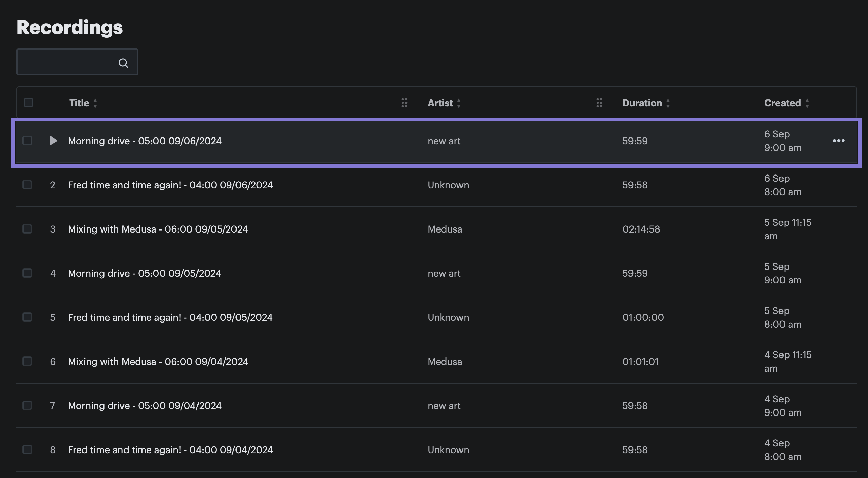Click duration 02:14:58
The height and width of the screenshot is (478, 868).
pos(641,229)
